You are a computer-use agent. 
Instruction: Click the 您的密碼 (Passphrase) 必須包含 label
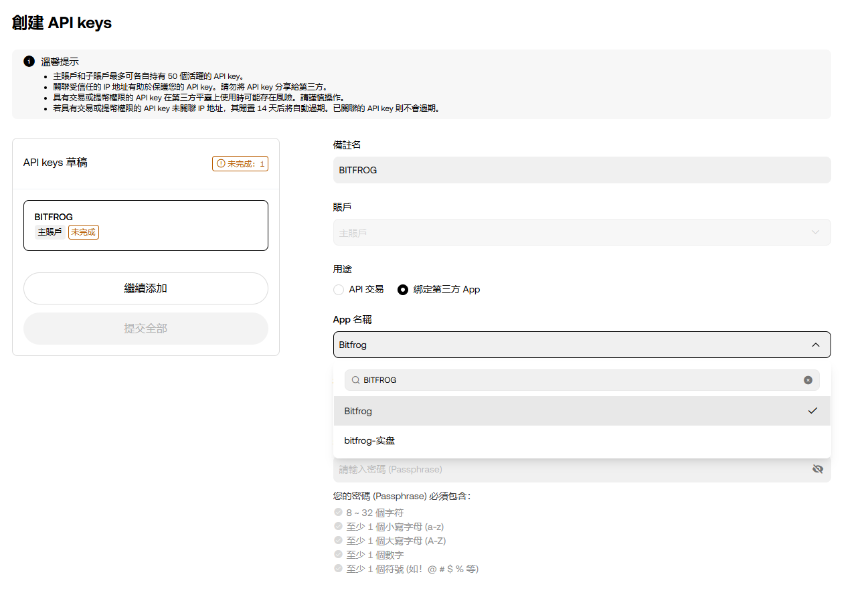402,496
